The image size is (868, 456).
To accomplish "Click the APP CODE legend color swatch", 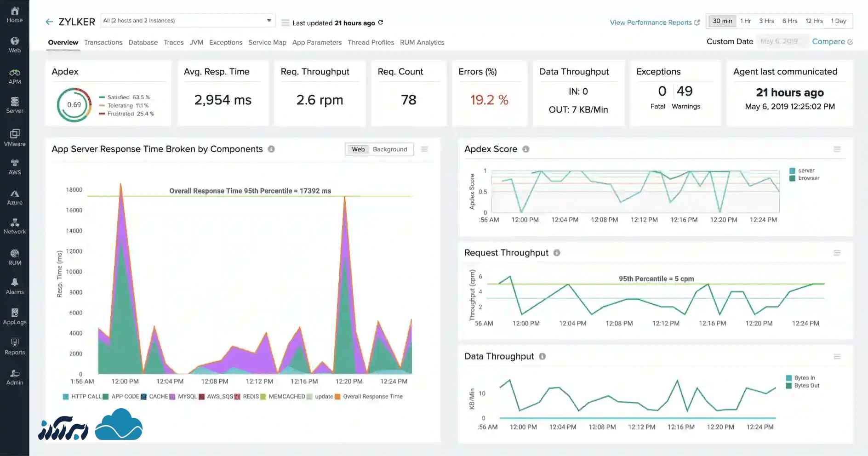I will click(x=106, y=397).
